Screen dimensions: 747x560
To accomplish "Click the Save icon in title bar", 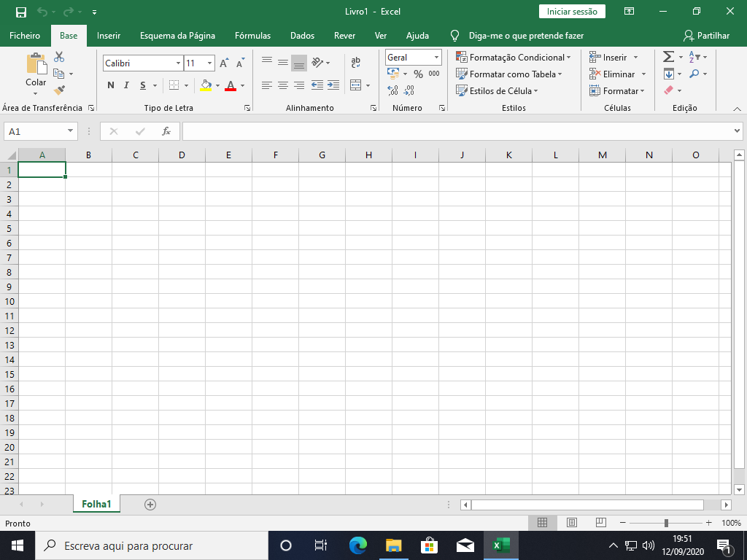I will click(x=21, y=12).
